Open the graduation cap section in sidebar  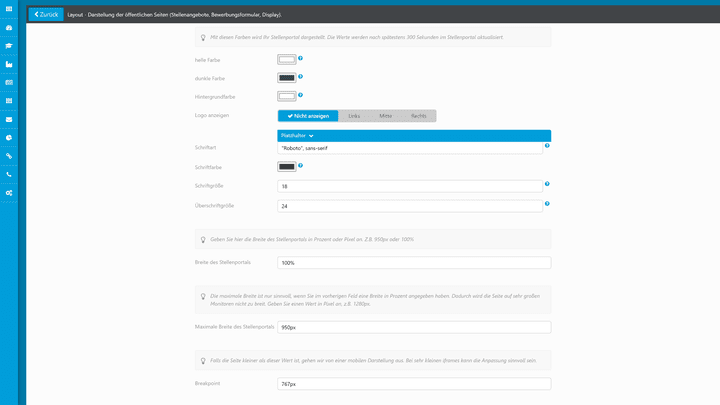[x=9, y=46]
